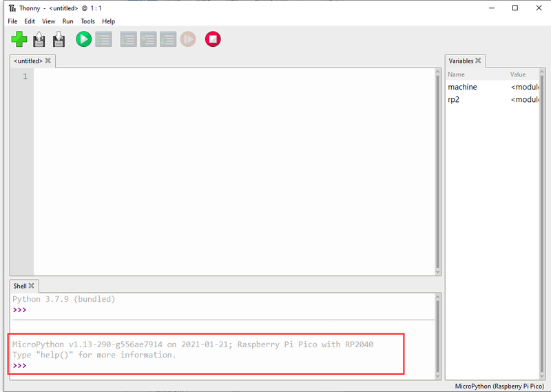Click the <module value of rp2
This screenshot has width=551, height=392.
pyautogui.click(x=525, y=99)
